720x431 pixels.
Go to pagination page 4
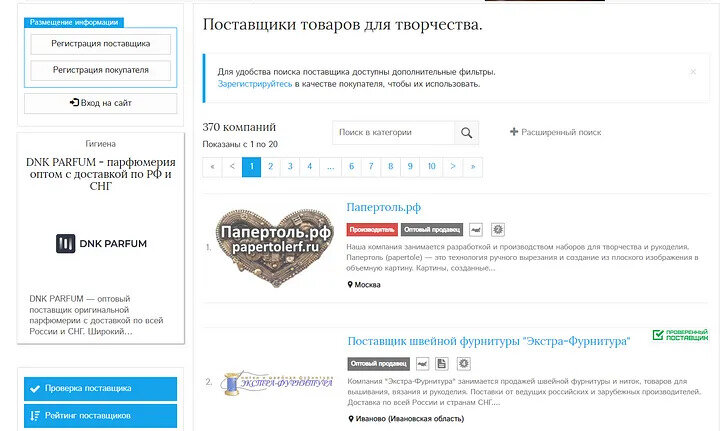[x=309, y=167]
